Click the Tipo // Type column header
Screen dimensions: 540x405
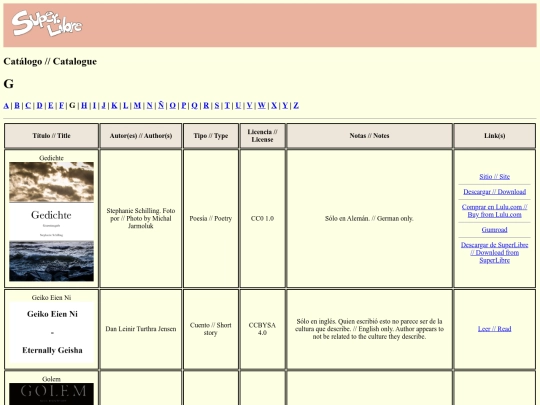click(211, 136)
